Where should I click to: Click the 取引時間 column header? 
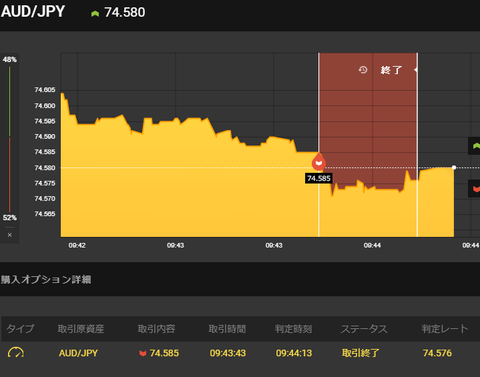(227, 329)
